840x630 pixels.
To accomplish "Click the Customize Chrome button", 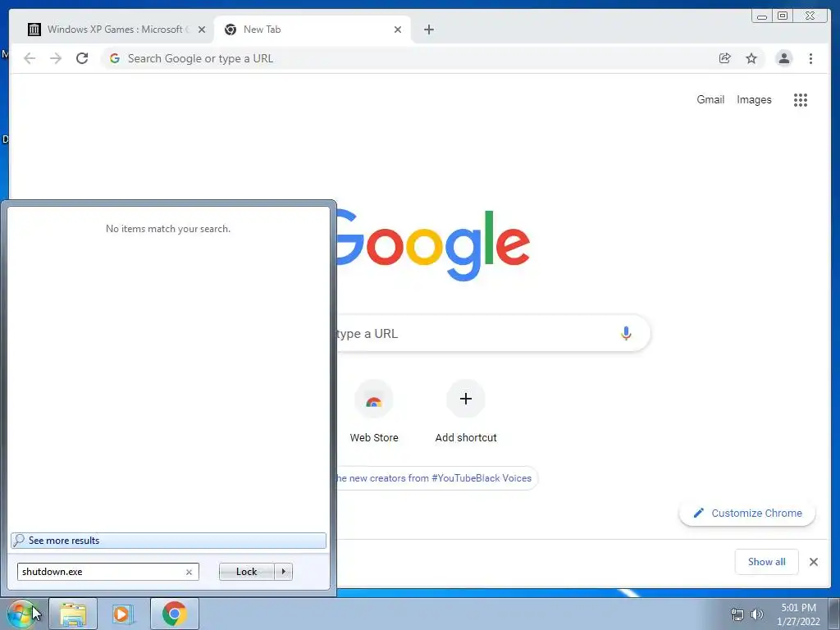I will (747, 514).
